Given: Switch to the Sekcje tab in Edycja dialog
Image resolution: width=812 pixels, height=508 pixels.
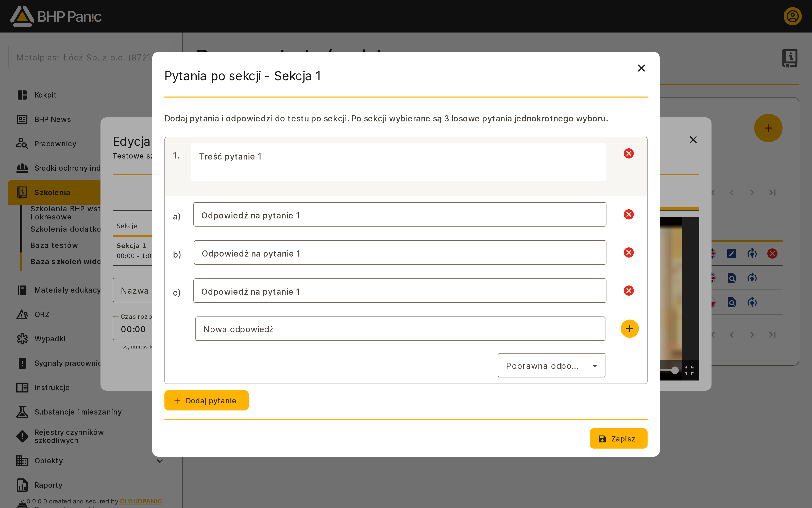Looking at the screenshot, I should pos(127,226).
